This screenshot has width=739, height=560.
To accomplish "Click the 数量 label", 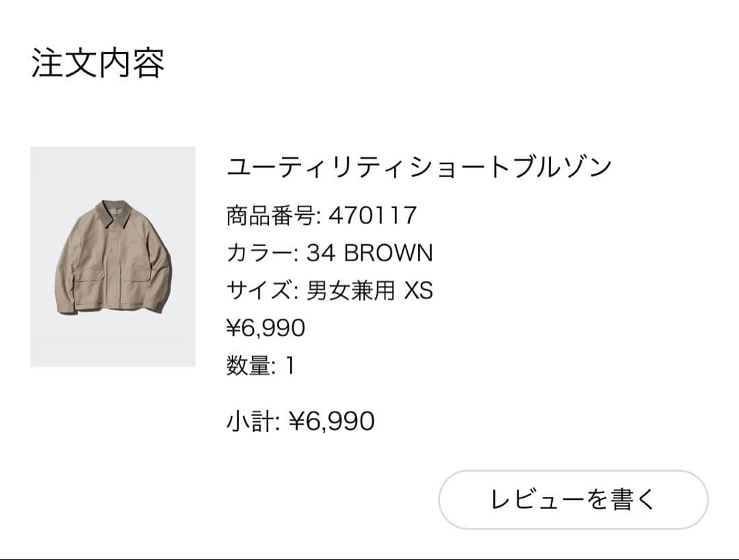I will [250, 366].
